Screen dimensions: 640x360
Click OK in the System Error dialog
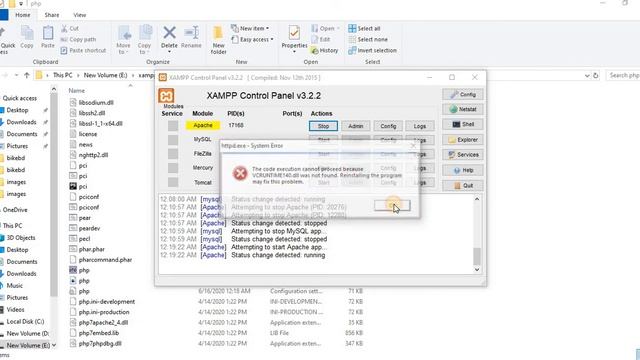click(392, 205)
